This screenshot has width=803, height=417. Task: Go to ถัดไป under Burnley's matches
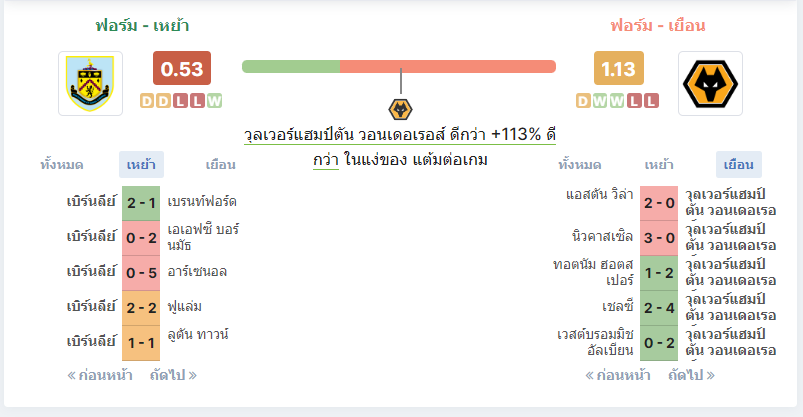[x=173, y=376]
